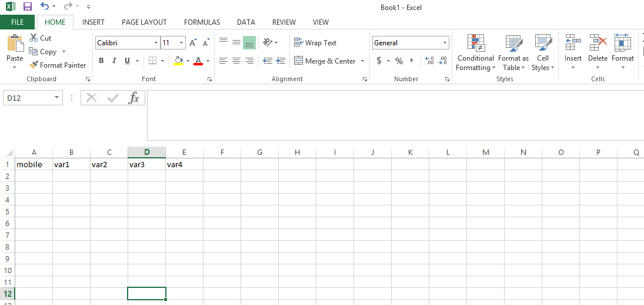
Task: Decrease indent icon
Action: tap(268, 61)
